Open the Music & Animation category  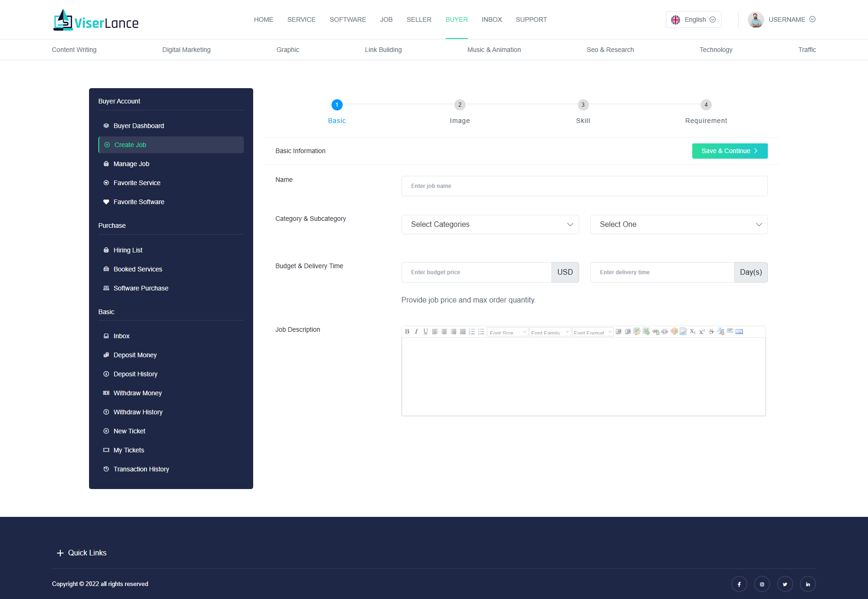[x=494, y=50]
